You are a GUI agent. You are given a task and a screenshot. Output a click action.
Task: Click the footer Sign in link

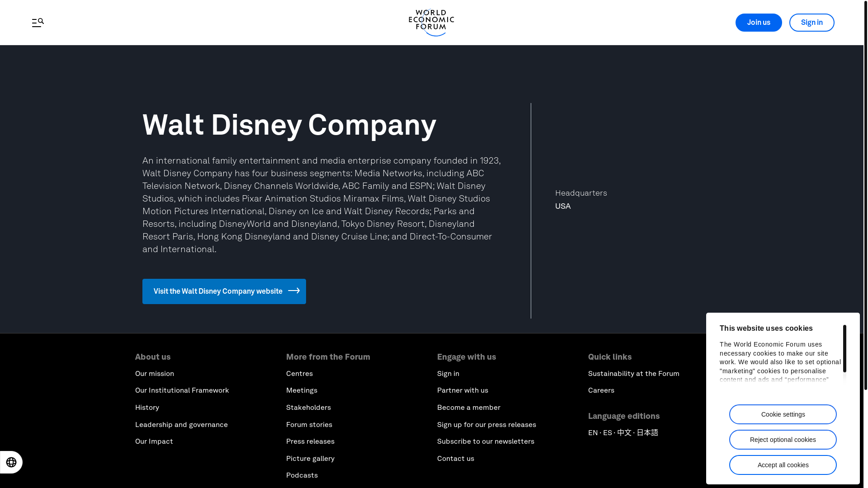(448, 374)
